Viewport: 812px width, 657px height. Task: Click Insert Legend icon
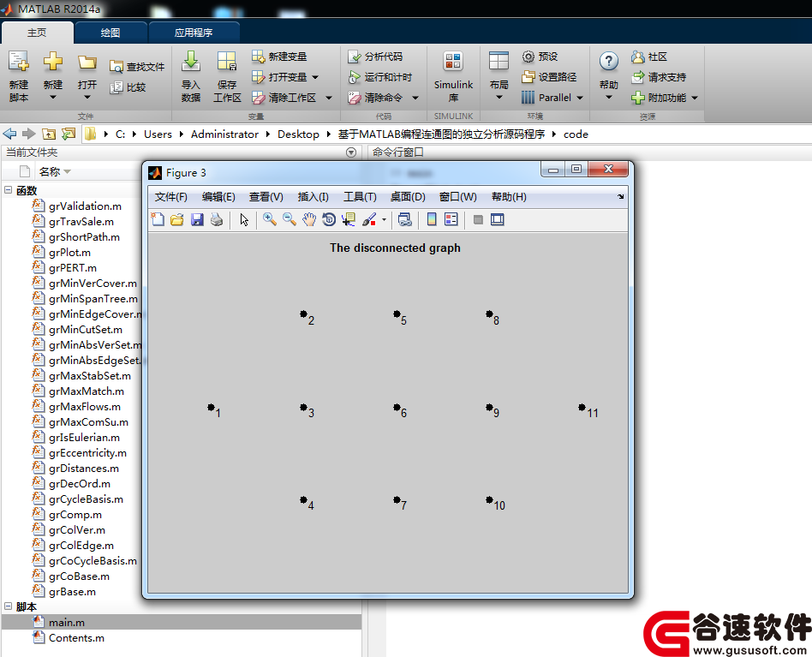[451, 219]
